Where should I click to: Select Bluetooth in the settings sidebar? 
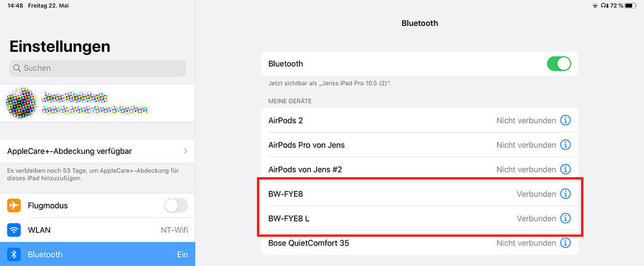[98, 254]
